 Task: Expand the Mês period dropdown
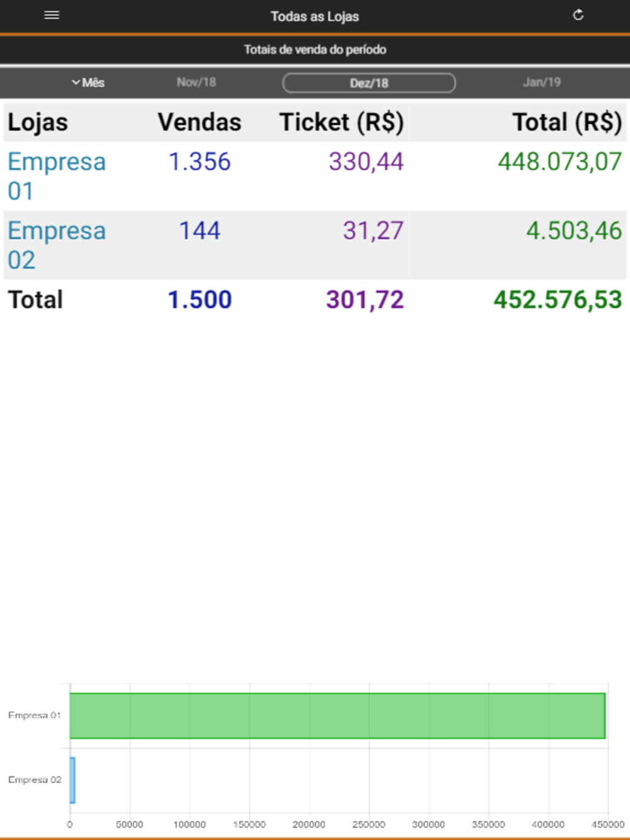point(88,82)
